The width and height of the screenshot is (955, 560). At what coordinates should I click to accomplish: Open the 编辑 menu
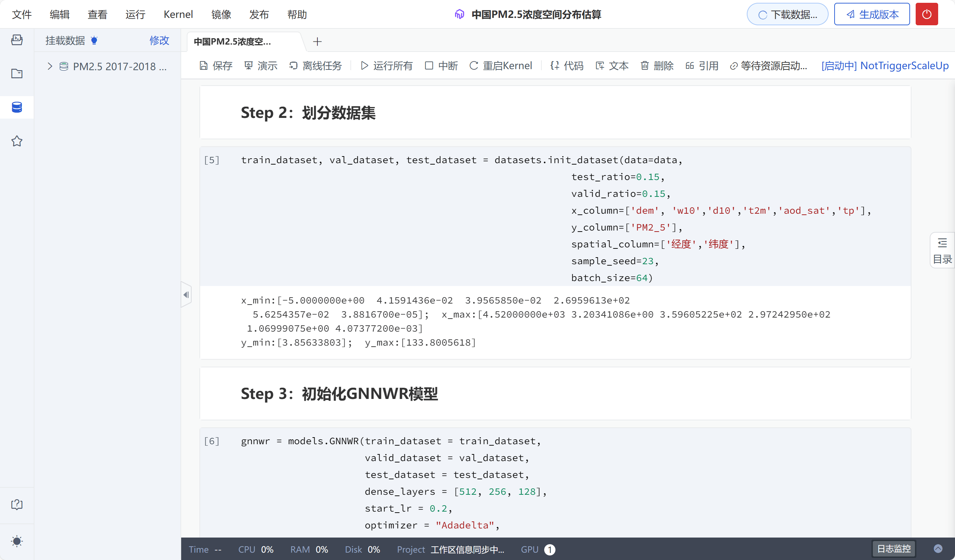[x=60, y=14]
